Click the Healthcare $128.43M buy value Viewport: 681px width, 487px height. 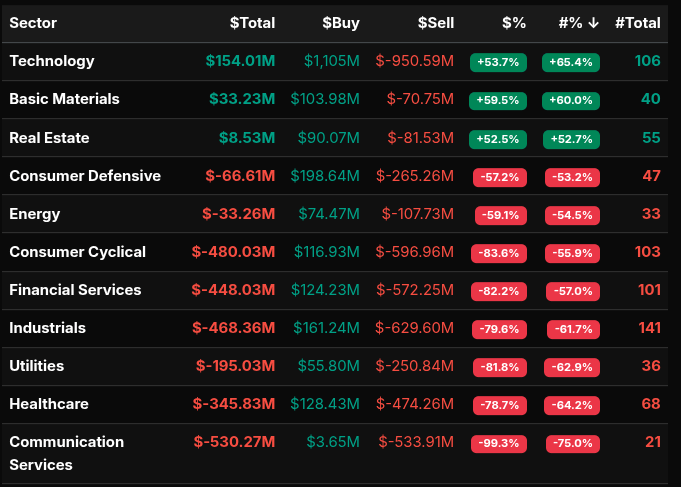(325, 404)
